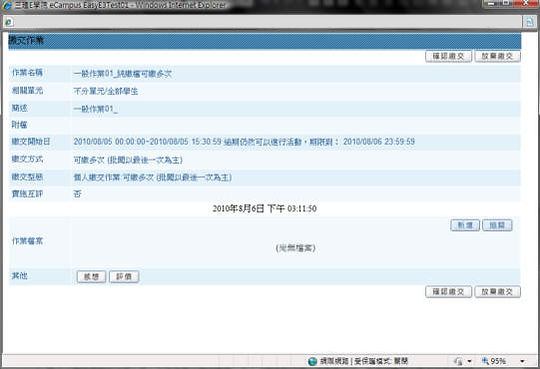Click the globe internet zone icon in status bar
540x369 pixels.
click(x=313, y=361)
